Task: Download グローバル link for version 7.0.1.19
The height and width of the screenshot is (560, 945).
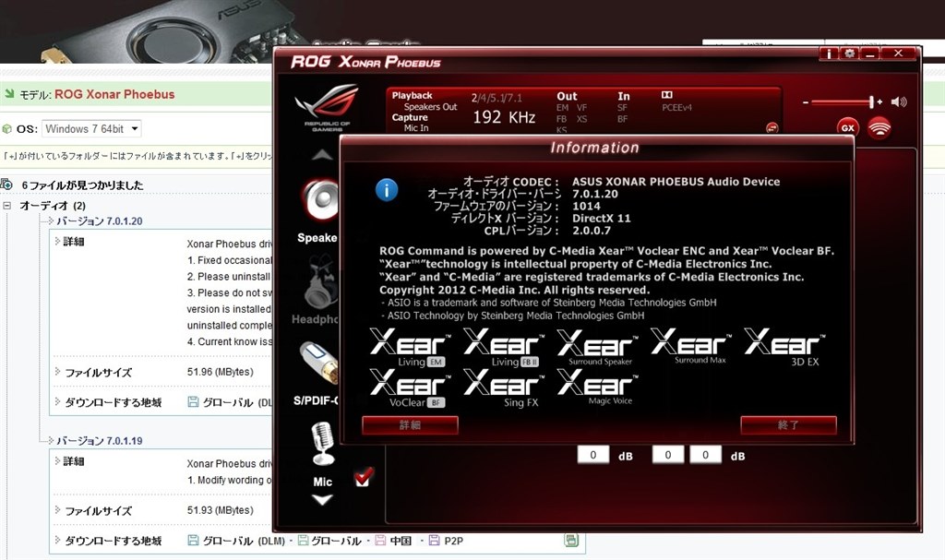Action: pyautogui.click(x=329, y=541)
